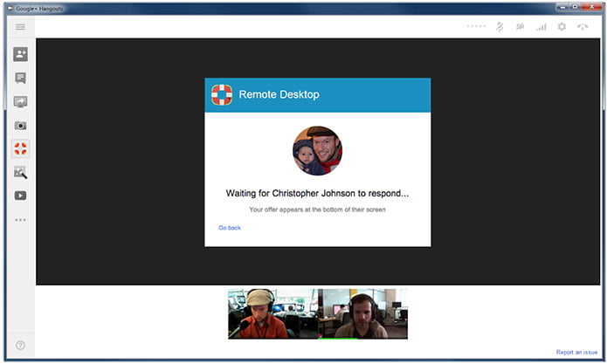Select video thumbnail of man with cap
Image resolution: width=607 pixels, height=364 pixels.
pyautogui.click(x=272, y=313)
